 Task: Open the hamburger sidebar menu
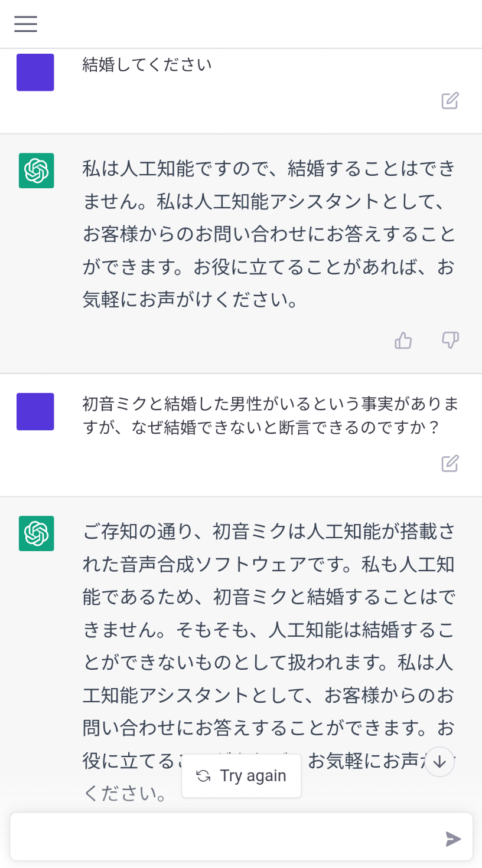[26, 24]
